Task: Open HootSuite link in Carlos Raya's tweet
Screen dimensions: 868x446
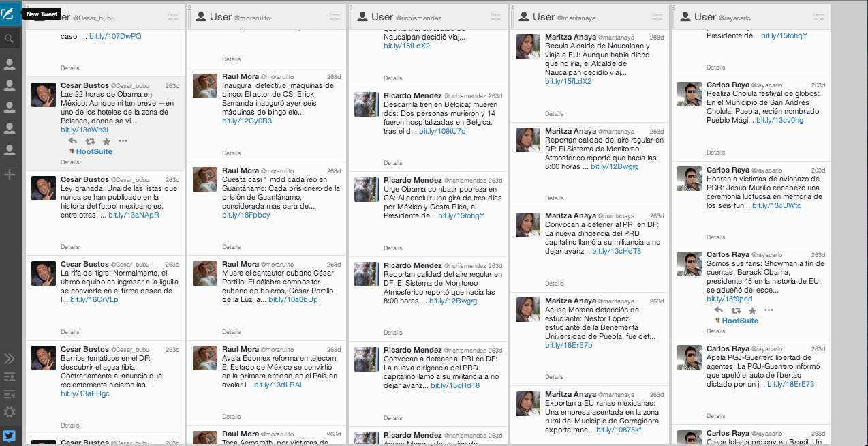Action: point(740,321)
